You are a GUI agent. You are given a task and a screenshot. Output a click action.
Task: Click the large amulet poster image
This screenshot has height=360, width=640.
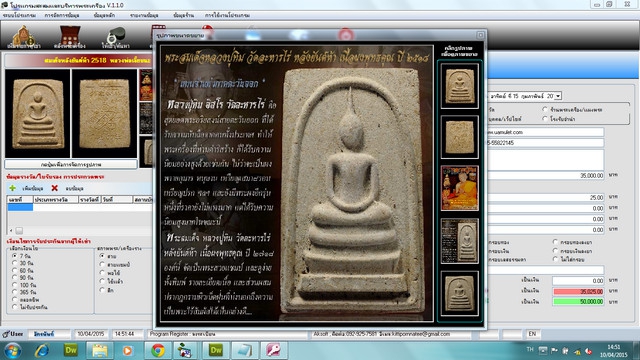[x=296, y=183]
